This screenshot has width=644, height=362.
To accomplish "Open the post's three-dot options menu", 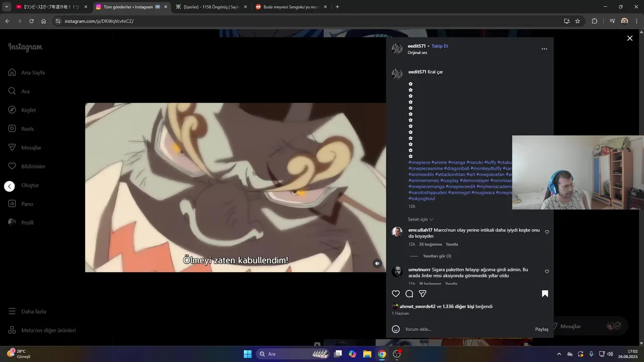I will tap(544, 49).
